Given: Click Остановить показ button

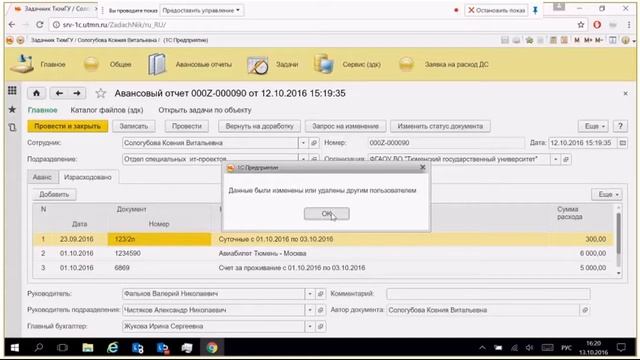Looking at the screenshot, I should (x=496, y=10).
